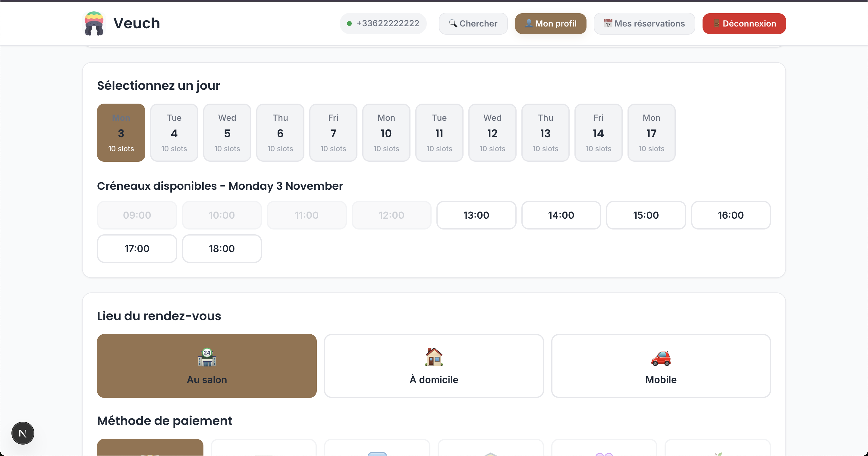Book the 13:00 time slot

[x=476, y=215]
